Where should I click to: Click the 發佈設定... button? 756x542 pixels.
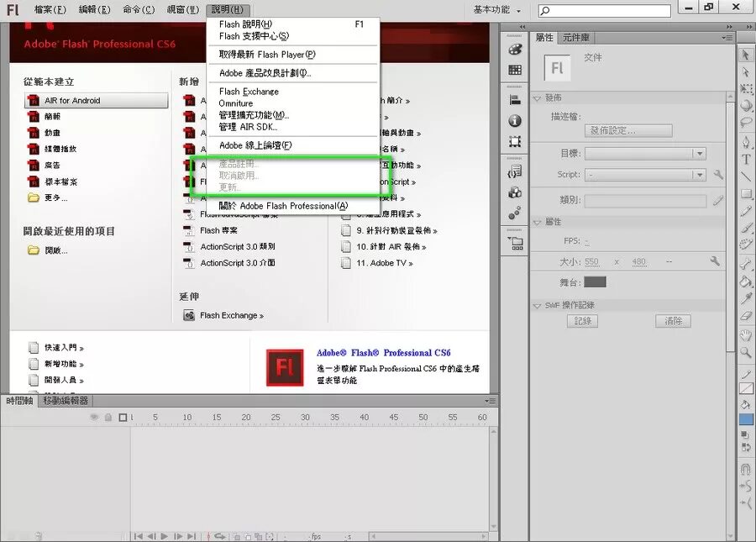point(628,131)
